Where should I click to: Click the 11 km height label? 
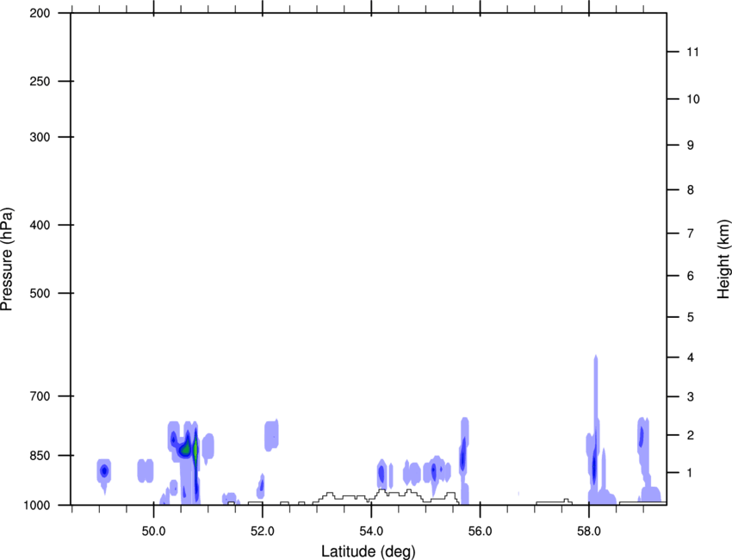click(x=692, y=52)
